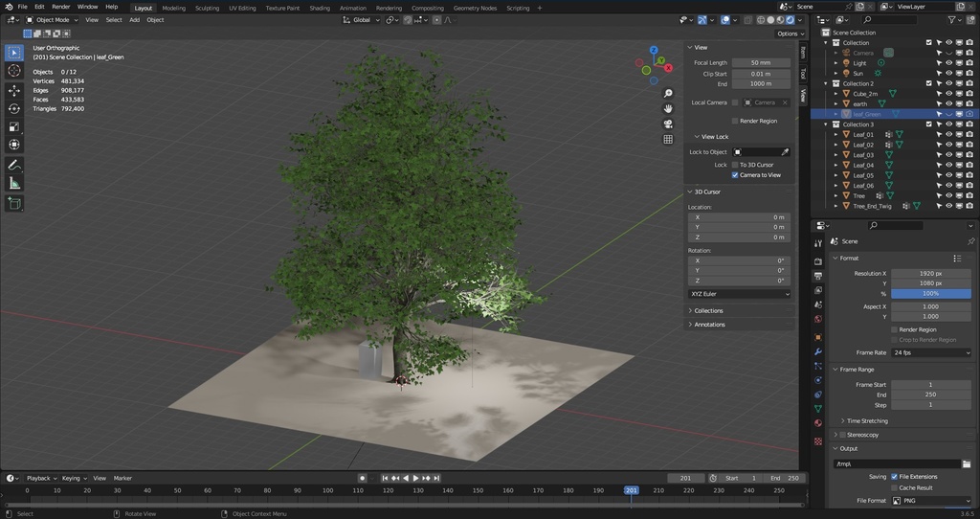Image resolution: width=980 pixels, height=519 pixels.
Task: Enable Cache Result checkbox
Action: pyautogui.click(x=895, y=487)
